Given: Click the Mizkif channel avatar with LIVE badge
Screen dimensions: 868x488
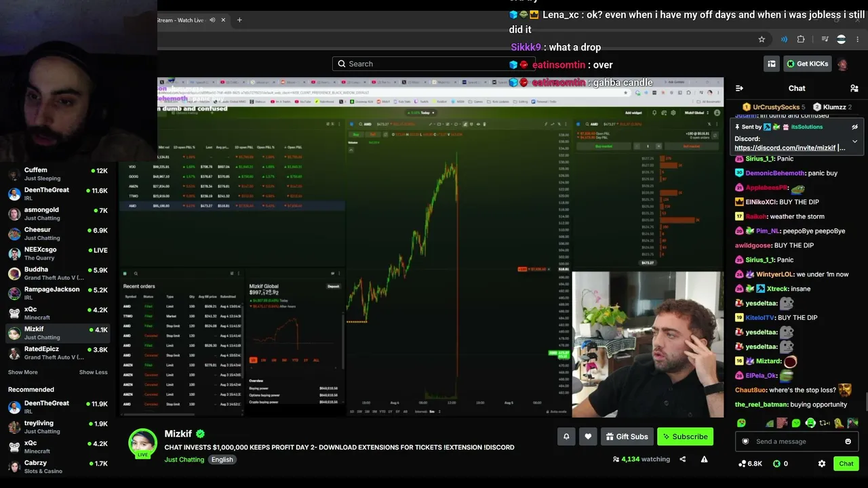Looking at the screenshot, I should pyautogui.click(x=143, y=443).
